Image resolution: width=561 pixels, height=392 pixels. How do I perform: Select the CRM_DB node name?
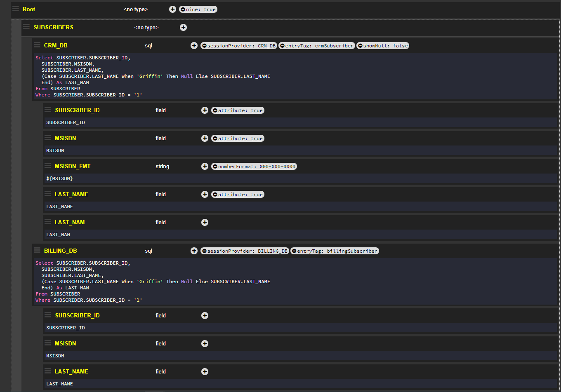[x=56, y=45]
